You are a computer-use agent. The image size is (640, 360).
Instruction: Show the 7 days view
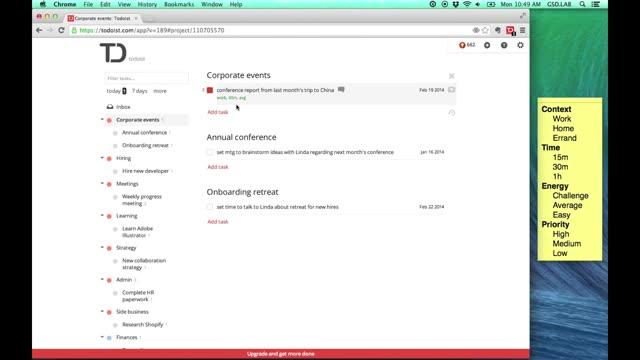coord(140,91)
